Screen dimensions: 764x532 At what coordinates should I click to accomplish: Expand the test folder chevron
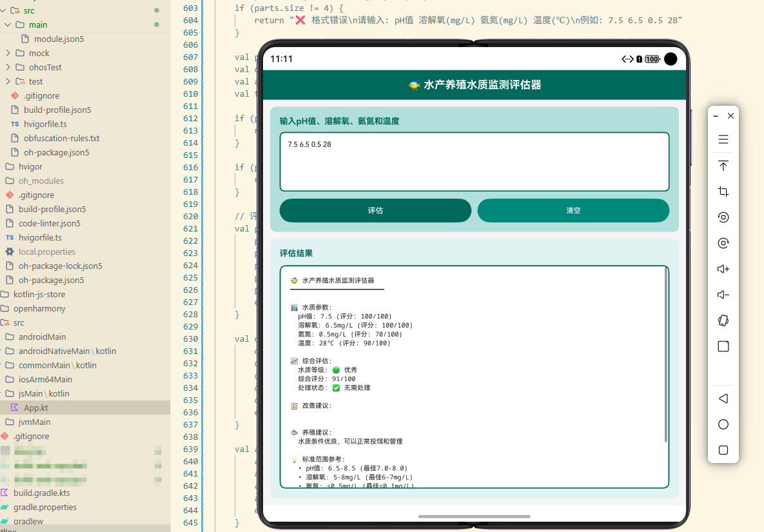8,81
